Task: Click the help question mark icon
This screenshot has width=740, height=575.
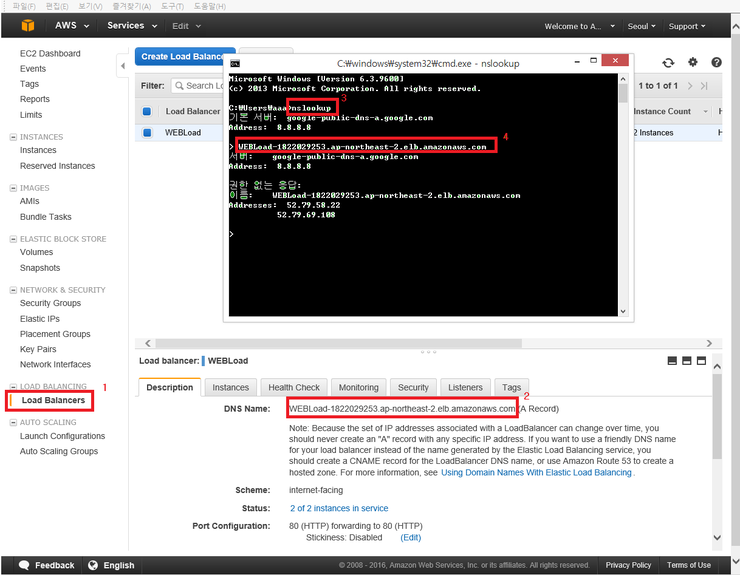Action: pos(716,62)
